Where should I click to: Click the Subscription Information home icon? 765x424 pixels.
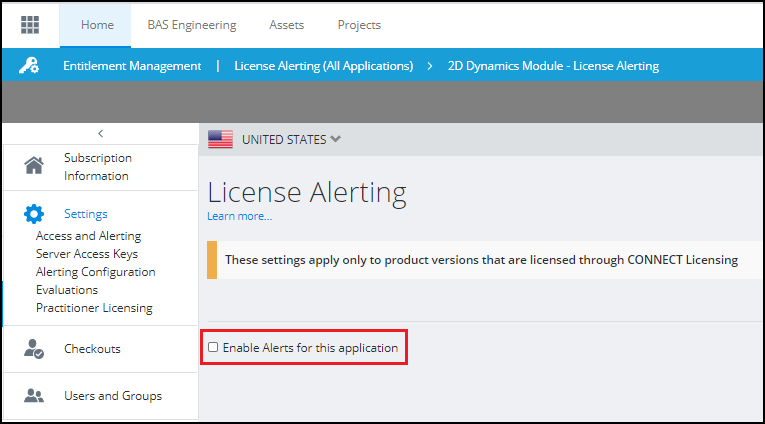(34, 166)
